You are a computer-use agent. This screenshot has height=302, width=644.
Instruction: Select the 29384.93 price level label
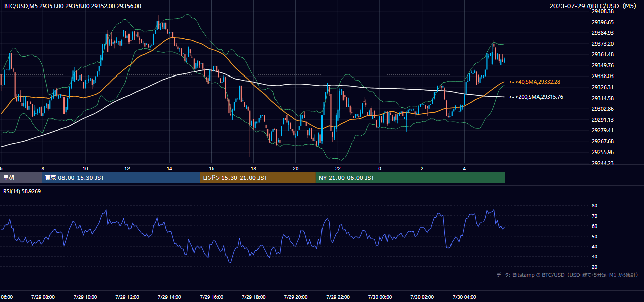point(603,33)
